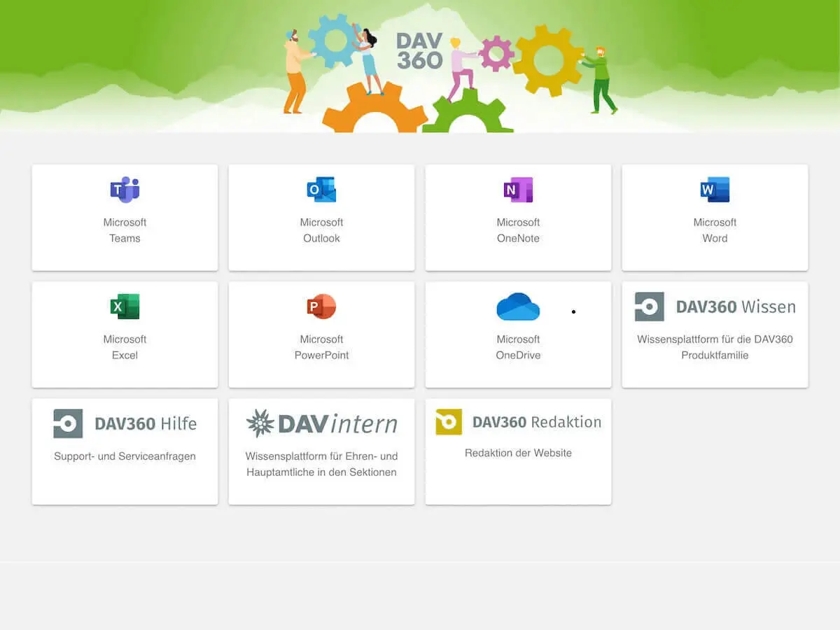840x630 pixels.
Task: Open the DAVintern tile
Action: coord(321,451)
